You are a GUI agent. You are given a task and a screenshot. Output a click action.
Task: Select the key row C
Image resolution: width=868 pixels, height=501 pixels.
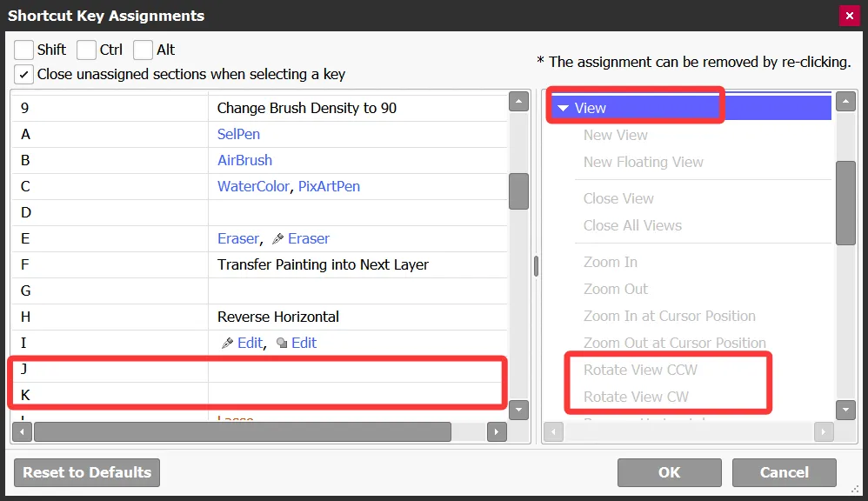click(259, 186)
